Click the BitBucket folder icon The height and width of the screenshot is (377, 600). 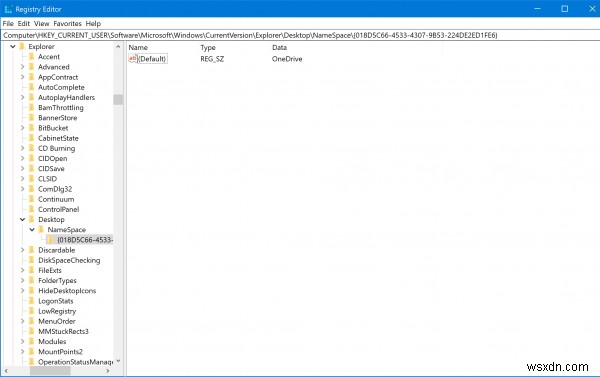32,128
